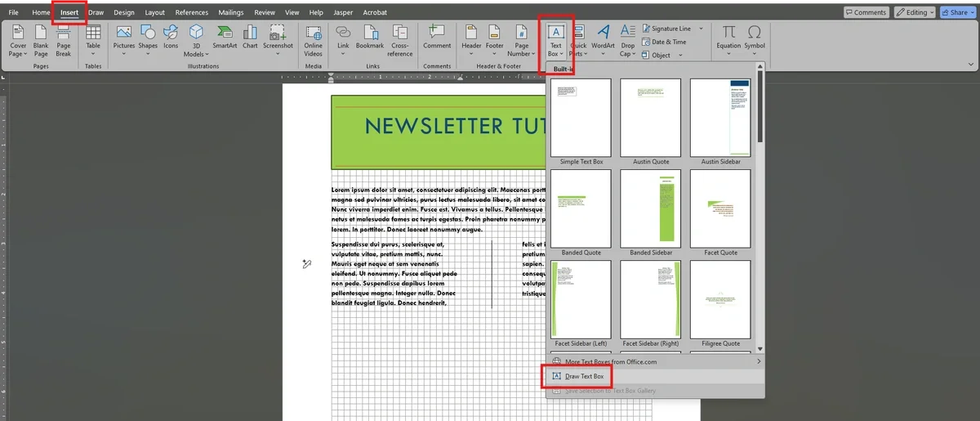Insert a Cover Page
This screenshot has height=421, width=980.
pyautogui.click(x=18, y=39)
